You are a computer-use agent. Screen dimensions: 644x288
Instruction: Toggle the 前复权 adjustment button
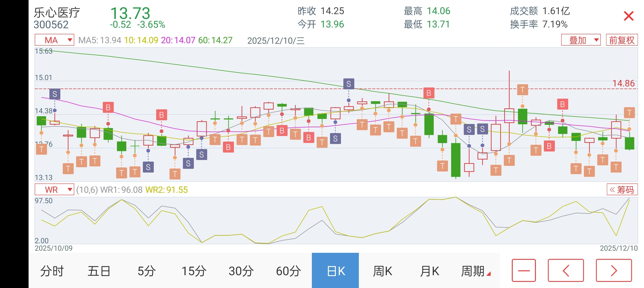point(622,40)
